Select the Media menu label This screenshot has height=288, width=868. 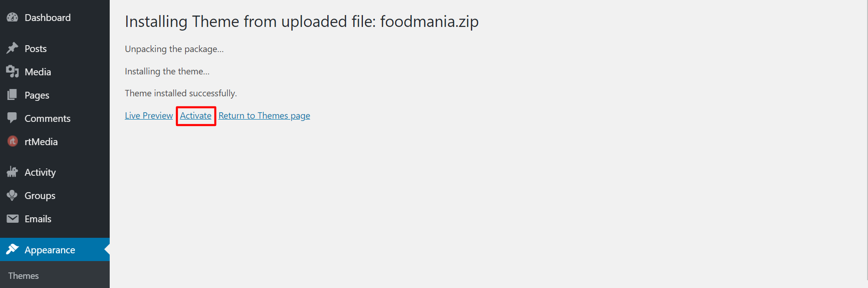37,71
